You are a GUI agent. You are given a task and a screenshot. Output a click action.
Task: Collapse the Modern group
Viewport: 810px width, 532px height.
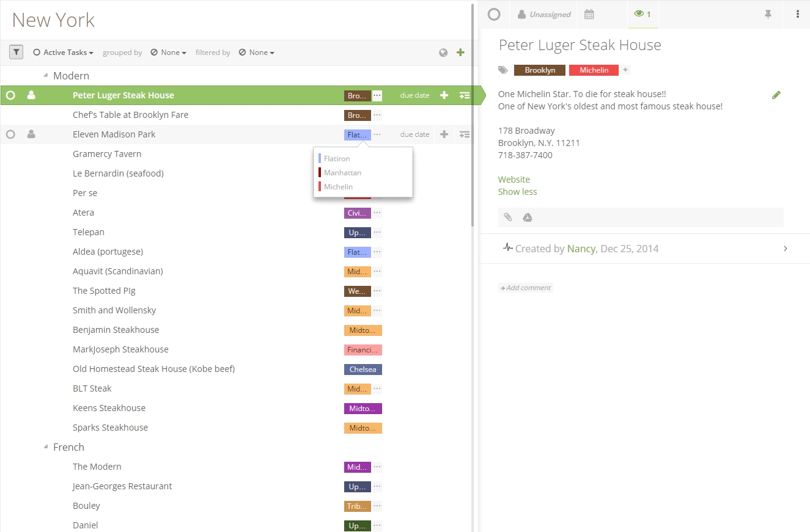46,76
